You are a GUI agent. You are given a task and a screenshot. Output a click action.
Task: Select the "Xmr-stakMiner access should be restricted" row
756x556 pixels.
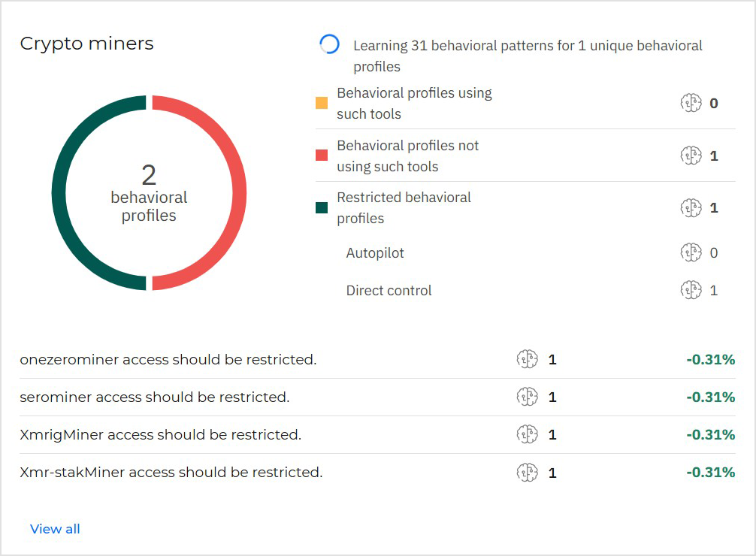click(171, 473)
